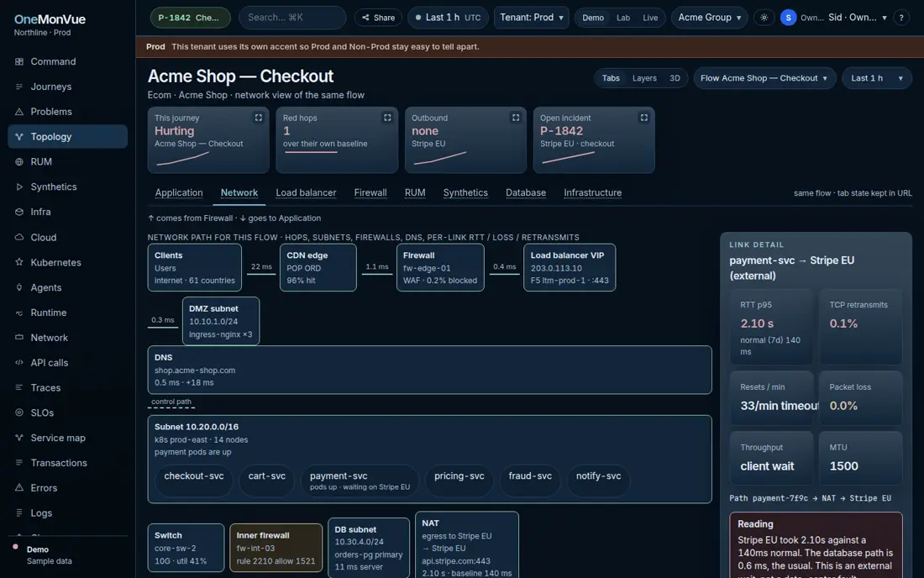Open Command from the sidebar
This screenshot has width=924, height=578.
(x=68, y=62)
